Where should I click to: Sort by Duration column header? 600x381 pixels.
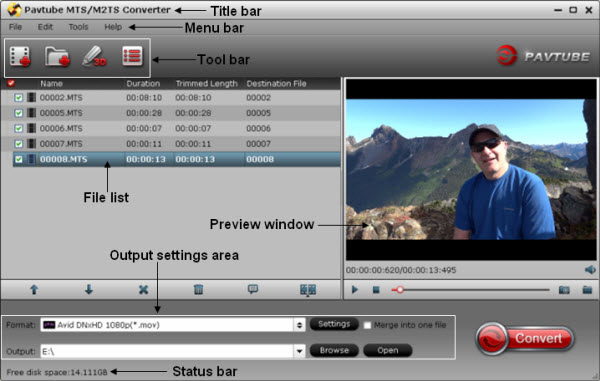coord(143,83)
